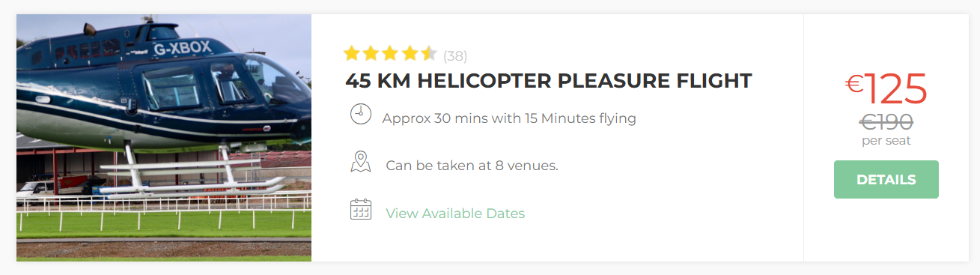Select the half-filled fifth rating star
Screen dimensions: 980x275
click(x=428, y=53)
